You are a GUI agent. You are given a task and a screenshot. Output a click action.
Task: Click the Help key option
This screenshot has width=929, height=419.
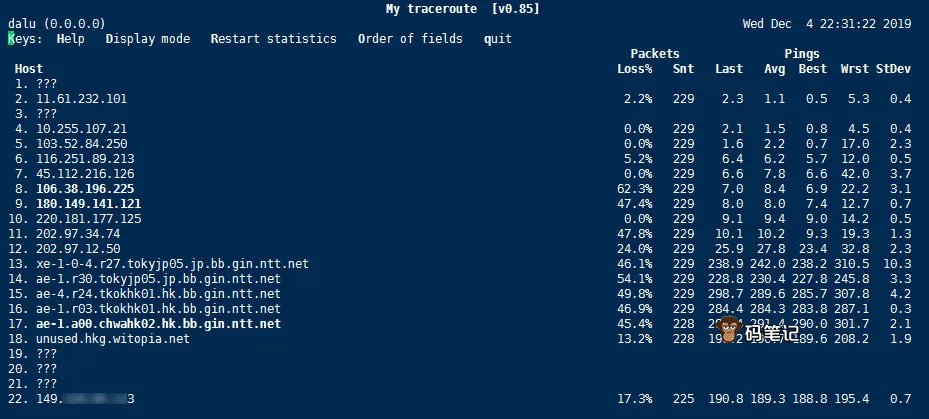click(70, 38)
